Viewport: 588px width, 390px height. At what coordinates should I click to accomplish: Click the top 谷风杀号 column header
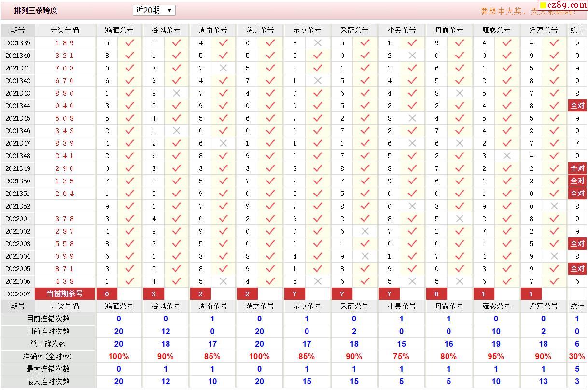click(166, 30)
